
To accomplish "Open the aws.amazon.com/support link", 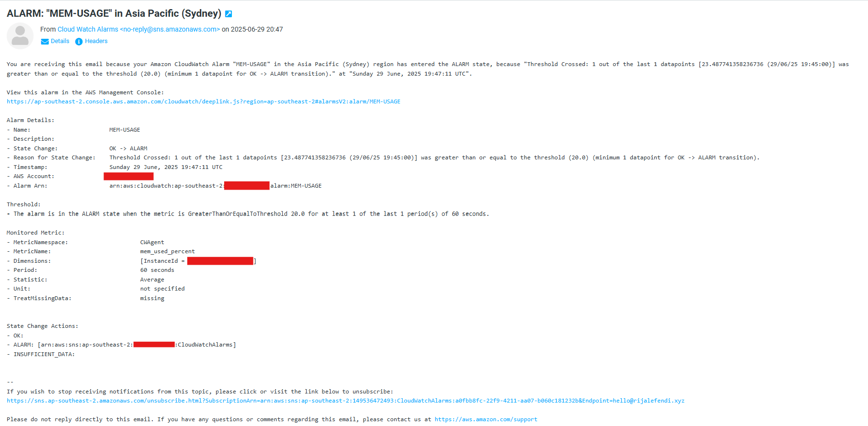I will point(486,419).
